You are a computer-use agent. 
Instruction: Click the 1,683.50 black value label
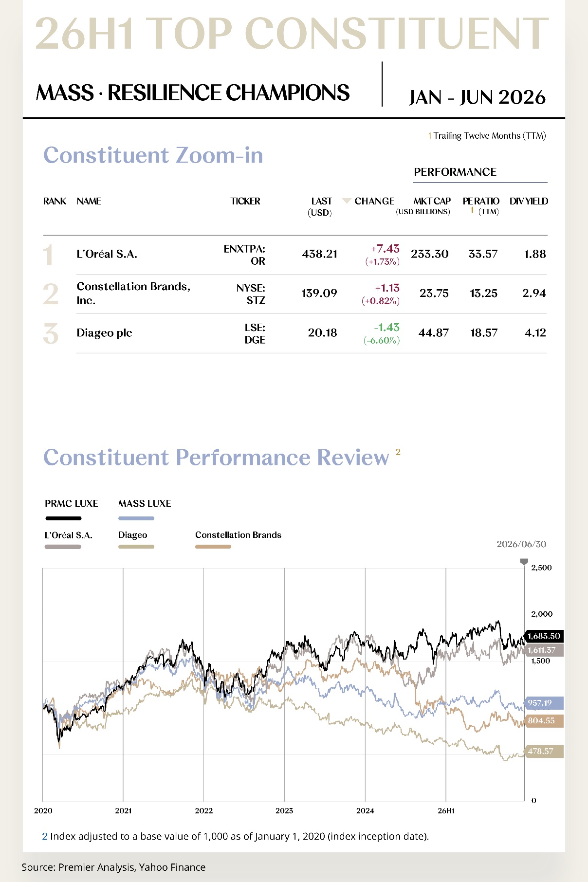click(544, 636)
